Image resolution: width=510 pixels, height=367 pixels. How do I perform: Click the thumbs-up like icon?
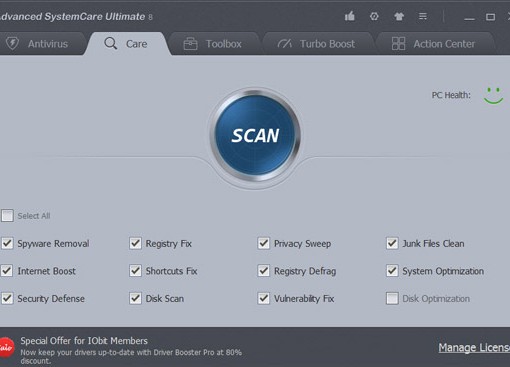(x=349, y=16)
